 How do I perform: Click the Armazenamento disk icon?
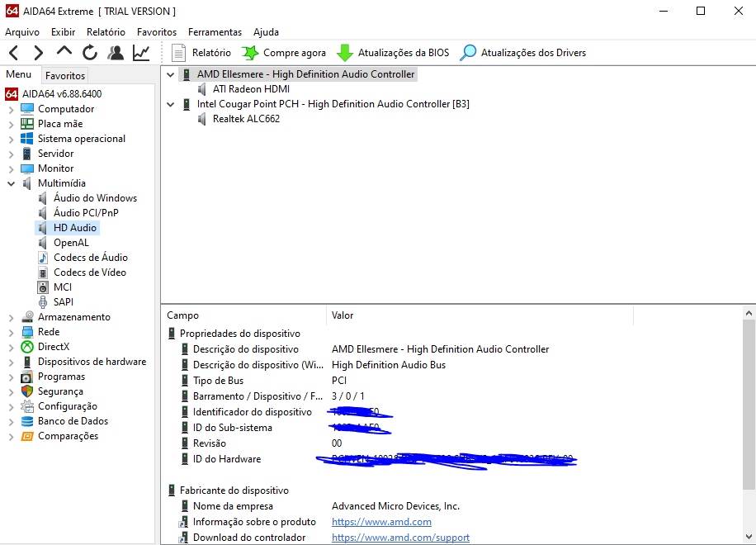(x=27, y=317)
